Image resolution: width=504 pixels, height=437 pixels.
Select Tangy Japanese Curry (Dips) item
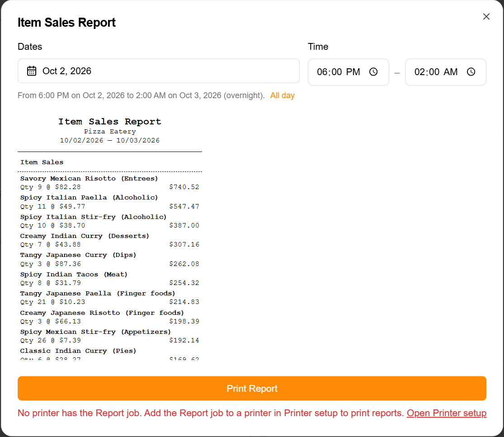tap(78, 255)
